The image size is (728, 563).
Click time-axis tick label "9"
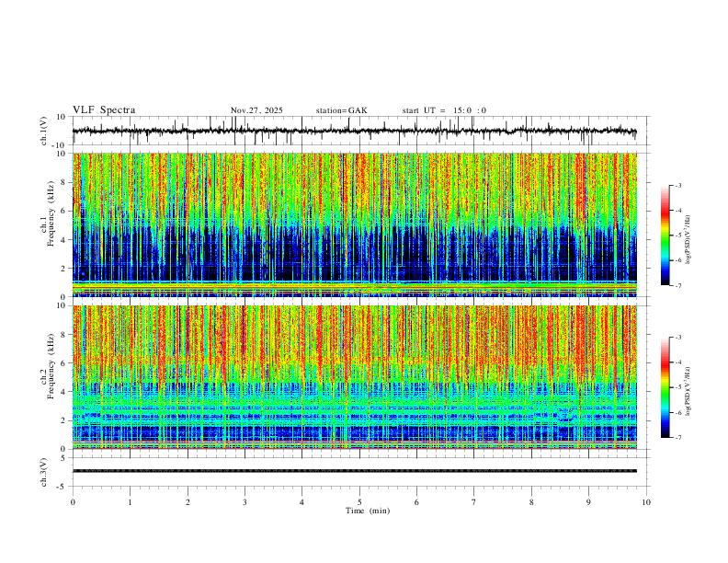[588, 502]
